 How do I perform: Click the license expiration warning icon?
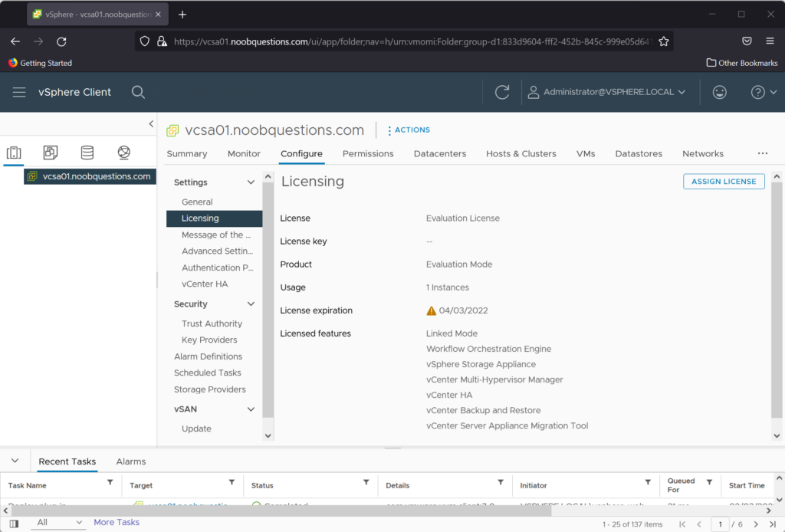point(431,310)
